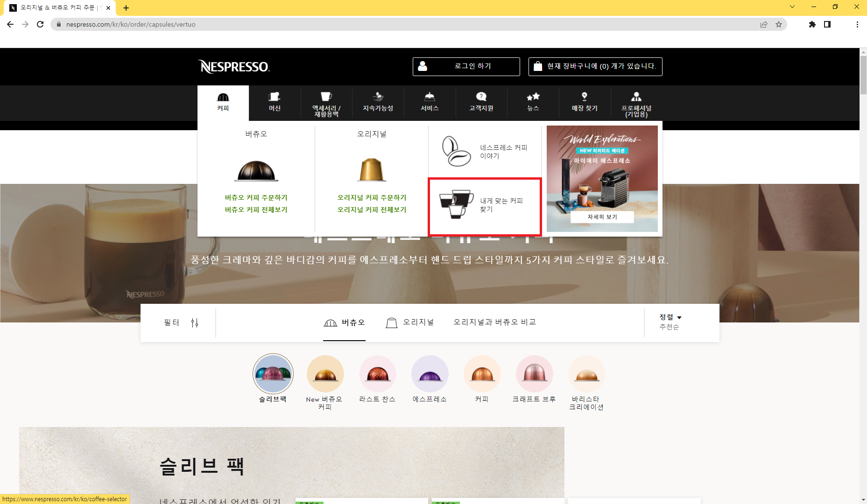Click the Original gold capsule image
The image size is (867, 504).
coord(372,169)
